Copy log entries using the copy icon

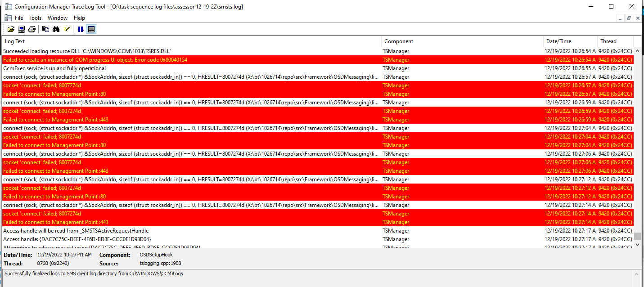[45, 29]
